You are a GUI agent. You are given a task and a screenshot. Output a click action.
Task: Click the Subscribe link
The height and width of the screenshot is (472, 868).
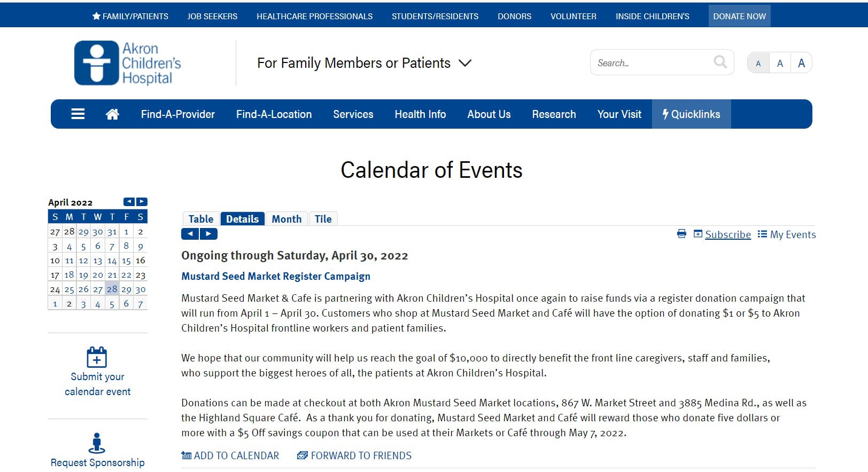coord(727,234)
